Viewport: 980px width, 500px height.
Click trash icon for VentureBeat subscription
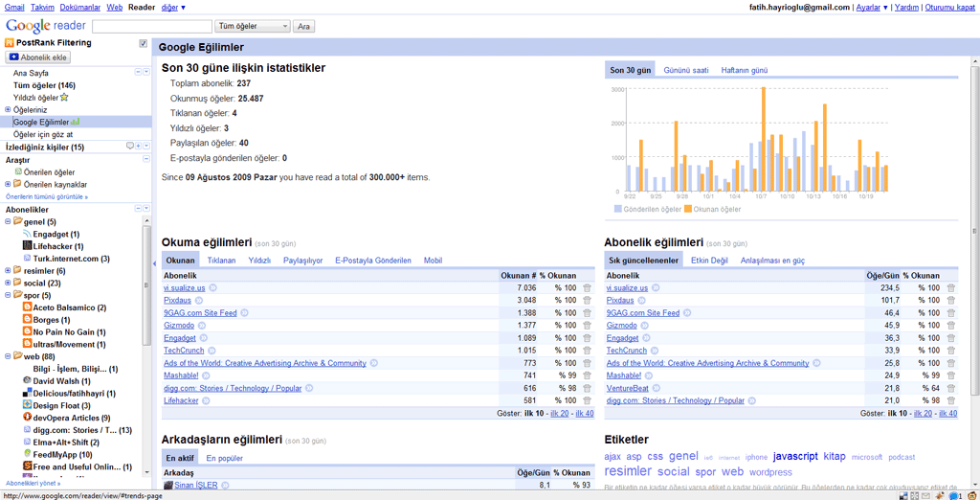[950, 388]
